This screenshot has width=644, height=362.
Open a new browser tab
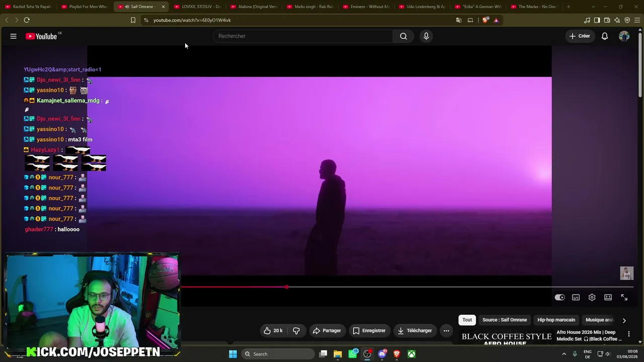tap(569, 7)
